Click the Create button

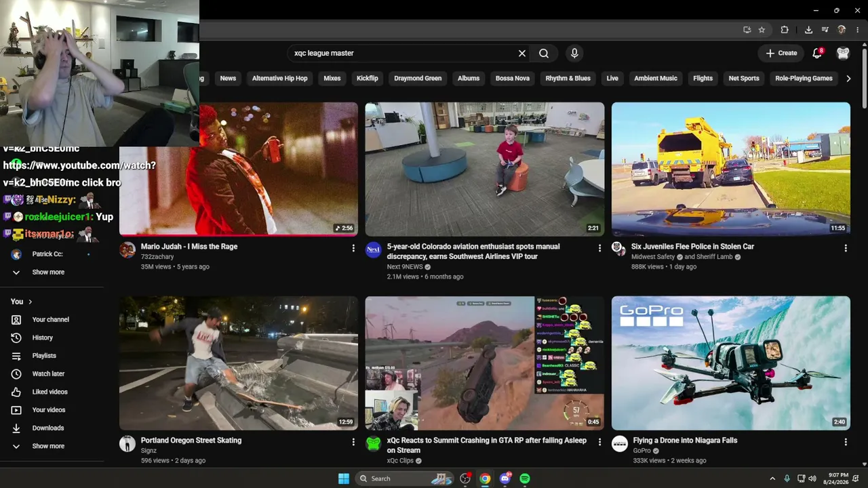tap(781, 53)
